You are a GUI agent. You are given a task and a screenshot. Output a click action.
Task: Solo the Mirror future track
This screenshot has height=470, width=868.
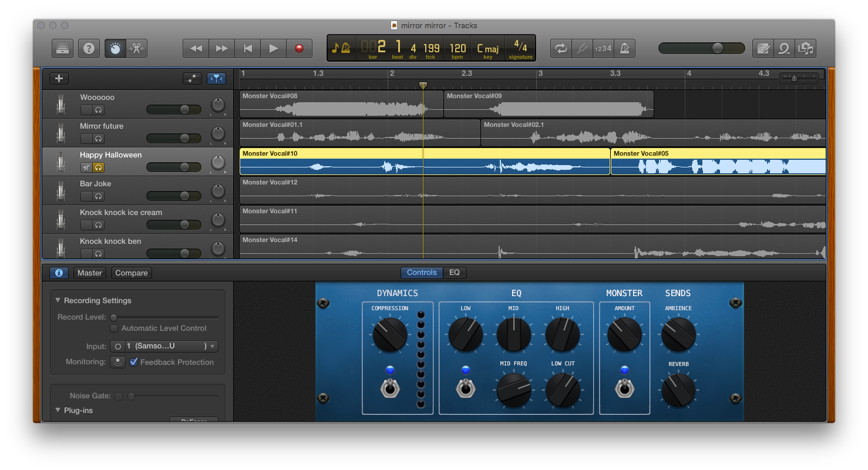[99, 139]
